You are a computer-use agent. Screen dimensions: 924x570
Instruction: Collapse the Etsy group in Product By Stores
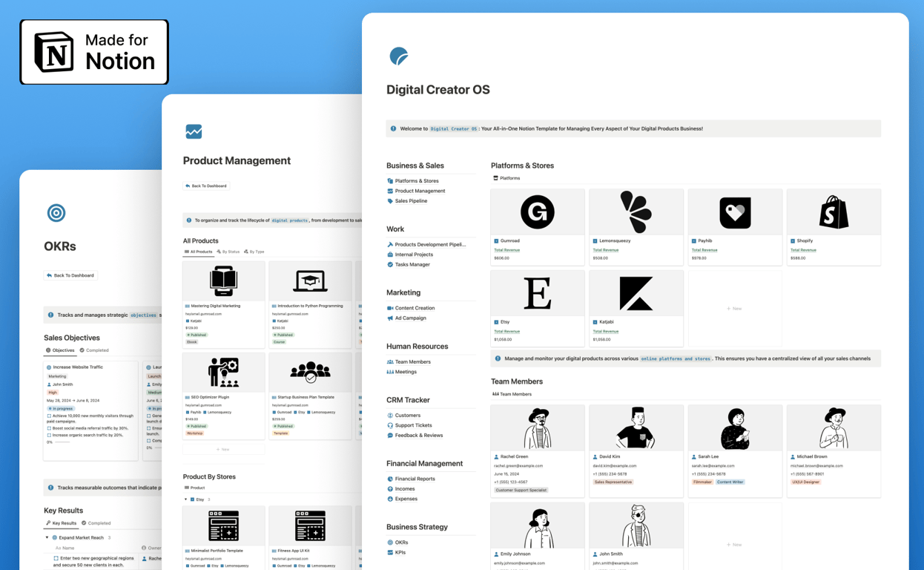click(x=186, y=499)
